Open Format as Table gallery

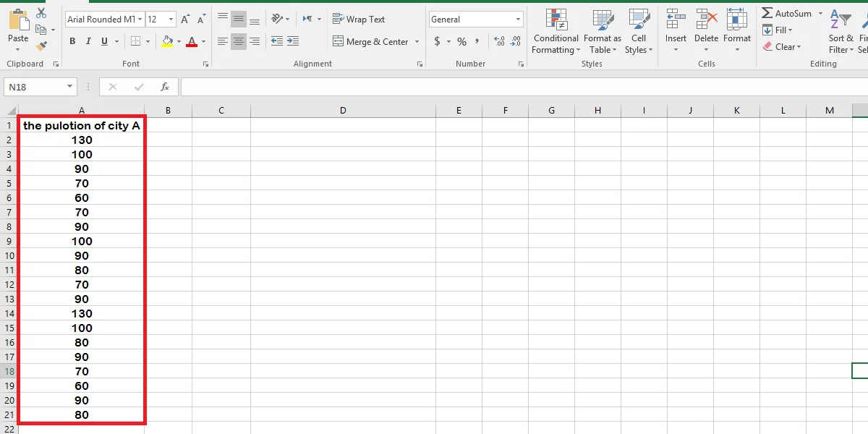coord(603,31)
